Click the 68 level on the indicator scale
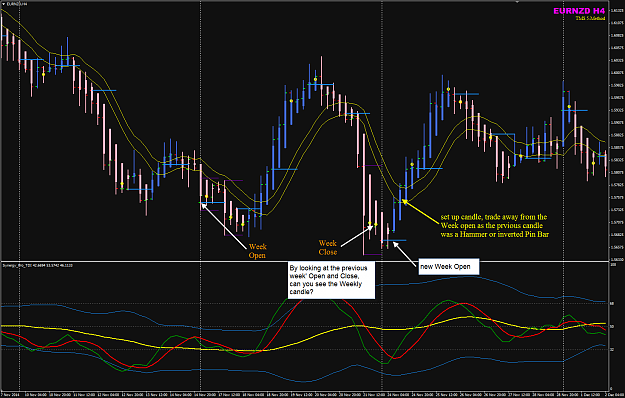 pos(612,304)
